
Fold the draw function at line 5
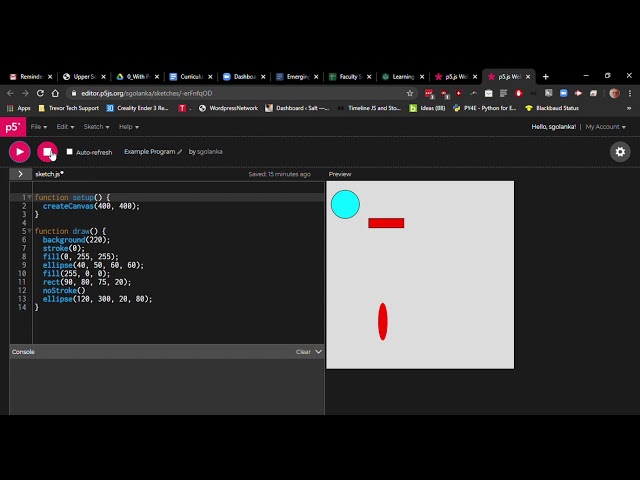click(x=29, y=231)
